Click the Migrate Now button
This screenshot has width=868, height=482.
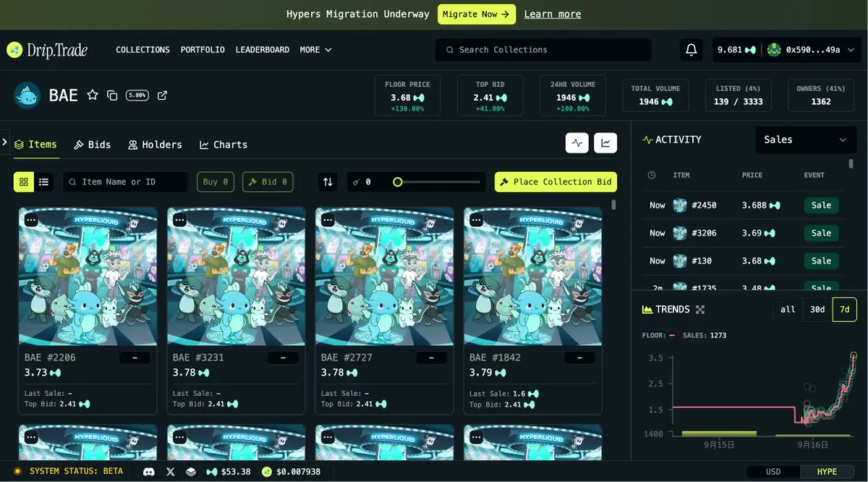(x=477, y=14)
